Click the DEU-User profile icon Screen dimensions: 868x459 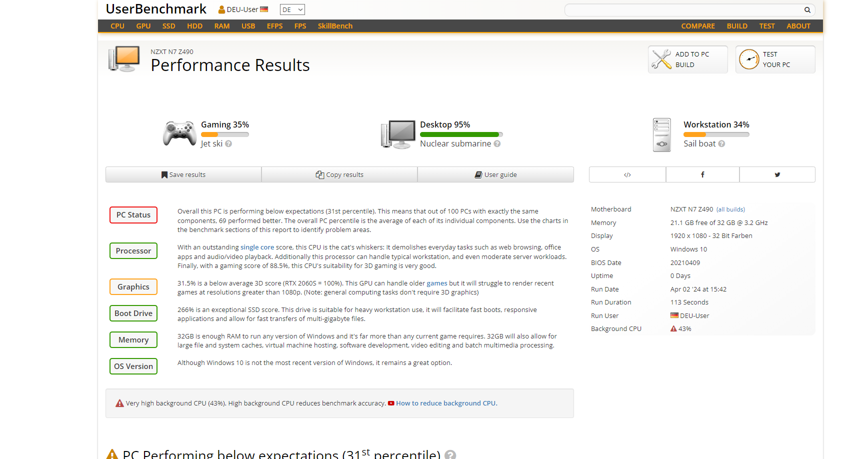221,9
